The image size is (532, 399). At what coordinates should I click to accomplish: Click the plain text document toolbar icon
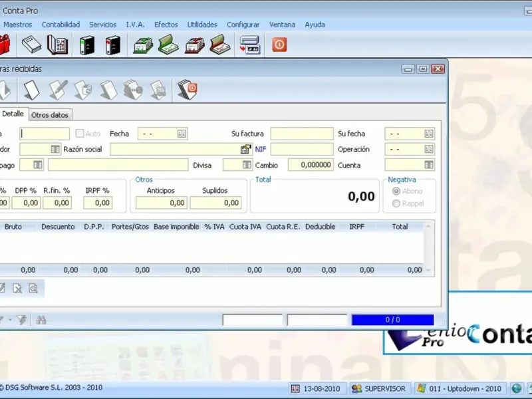click(108, 90)
